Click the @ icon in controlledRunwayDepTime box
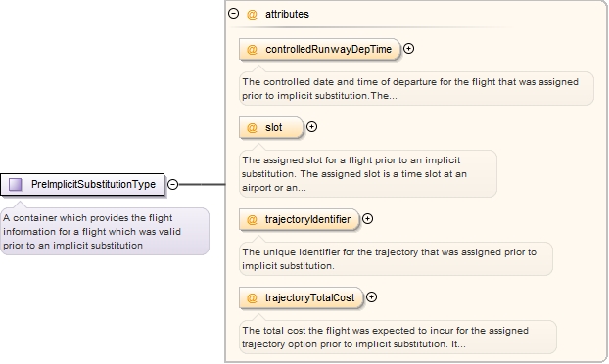Screen dimensions: 609x364 pyautogui.click(x=252, y=50)
